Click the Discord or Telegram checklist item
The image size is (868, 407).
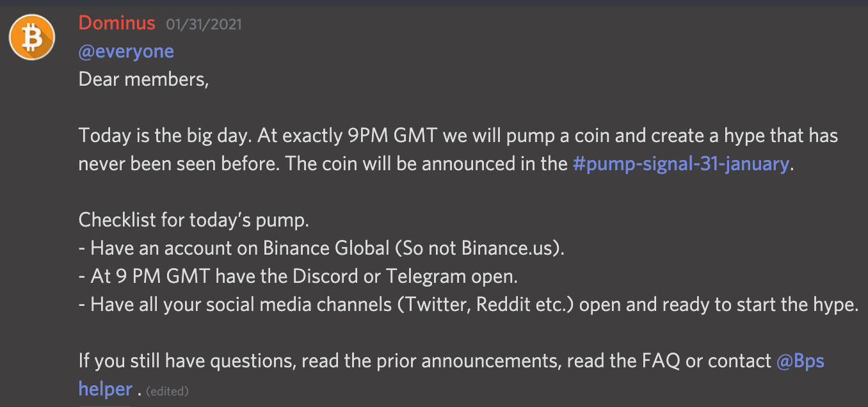click(x=298, y=276)
